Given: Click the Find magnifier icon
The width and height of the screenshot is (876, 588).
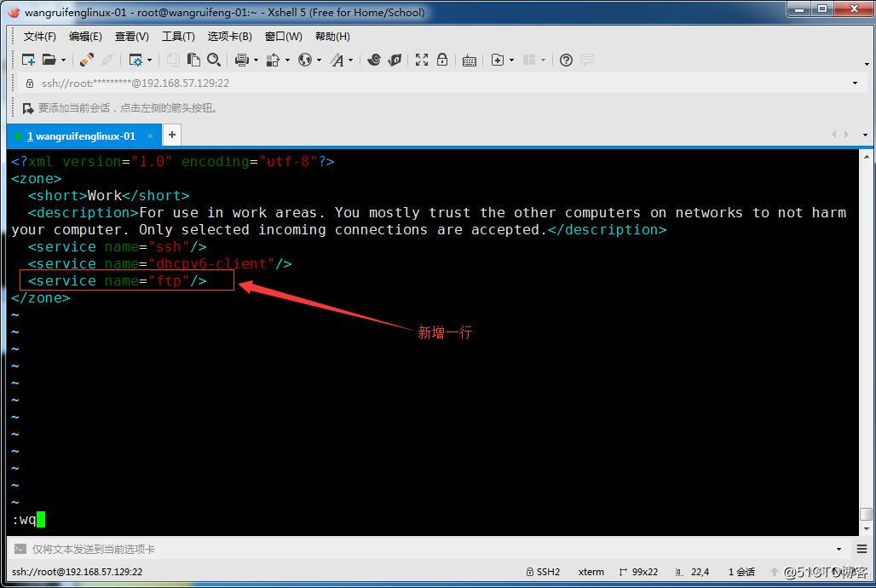Looking at the screenshot, I should click(213, 60).
